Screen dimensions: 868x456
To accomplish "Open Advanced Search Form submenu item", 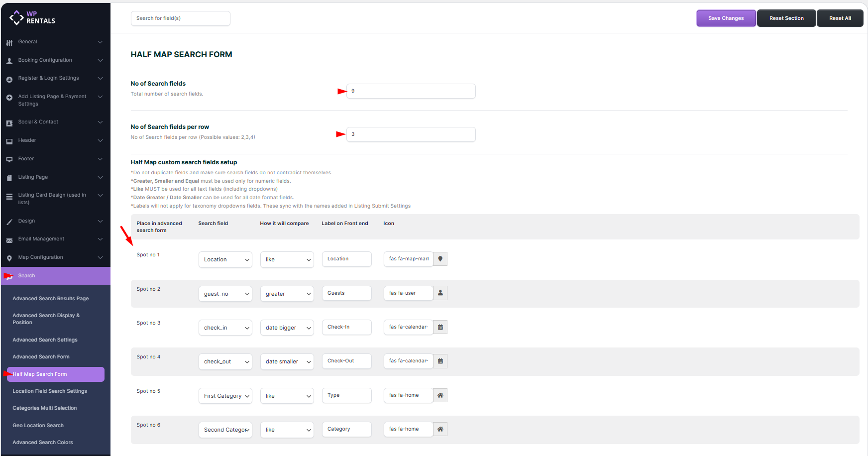I will pyautogui.click(x=41, y=357).
